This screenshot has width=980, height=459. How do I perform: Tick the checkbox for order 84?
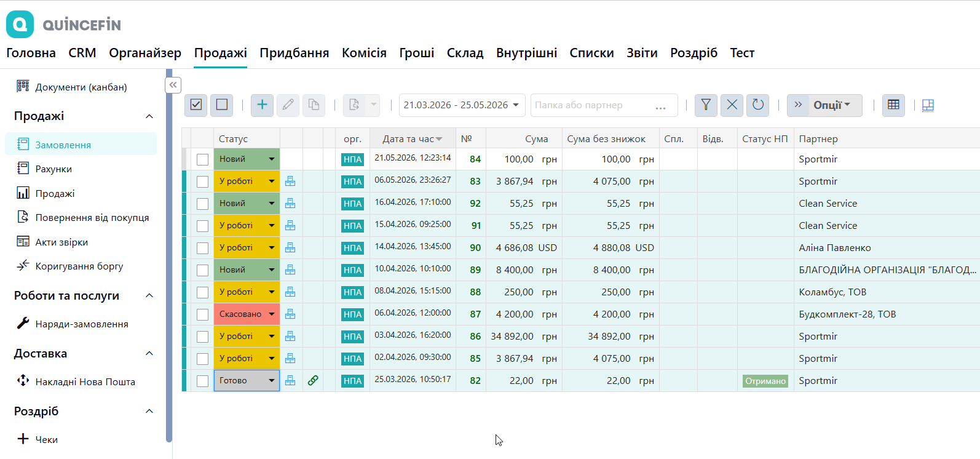202,159
